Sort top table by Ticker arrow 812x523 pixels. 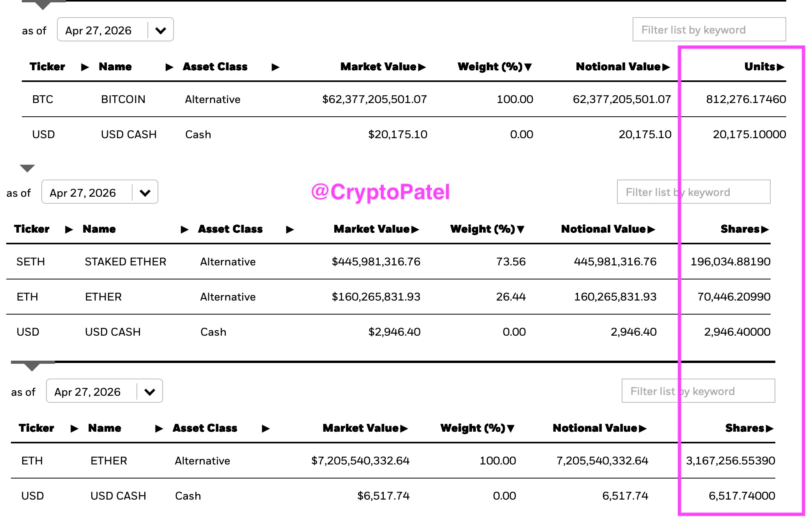85,67
